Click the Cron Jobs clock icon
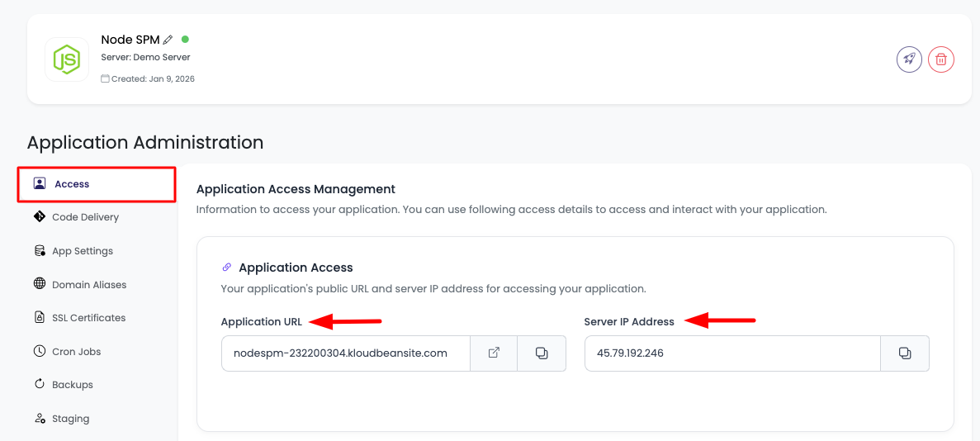Image resolution: width=980 pixels, height=441 pixels. point(40,351)
